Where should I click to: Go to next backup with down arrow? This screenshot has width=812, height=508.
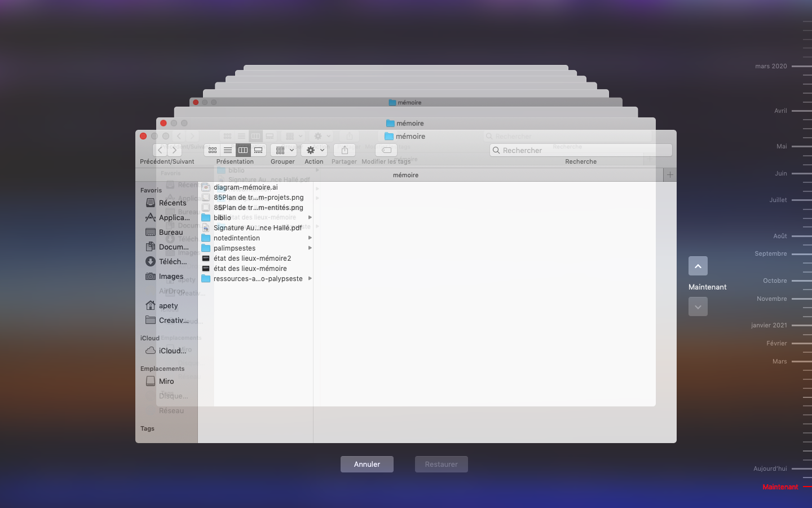pyautogui.click(x=698, y=306)
